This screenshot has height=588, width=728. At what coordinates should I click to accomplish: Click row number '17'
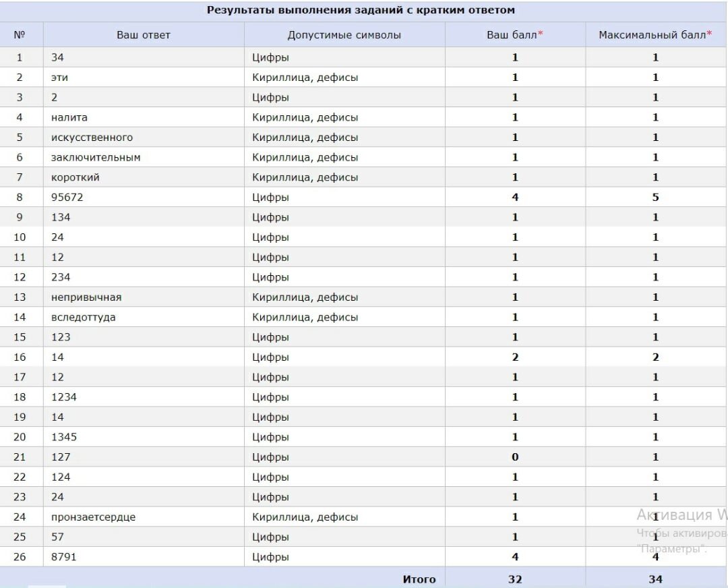click(x=20, y=377)
